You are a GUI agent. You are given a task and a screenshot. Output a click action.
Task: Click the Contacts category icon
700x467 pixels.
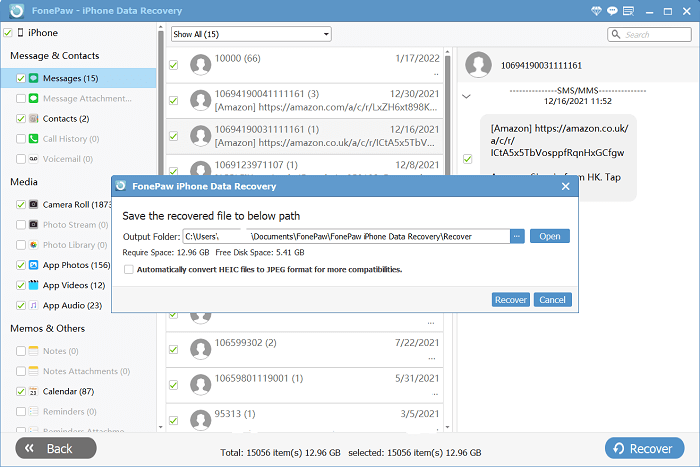(x=33, y=118)
